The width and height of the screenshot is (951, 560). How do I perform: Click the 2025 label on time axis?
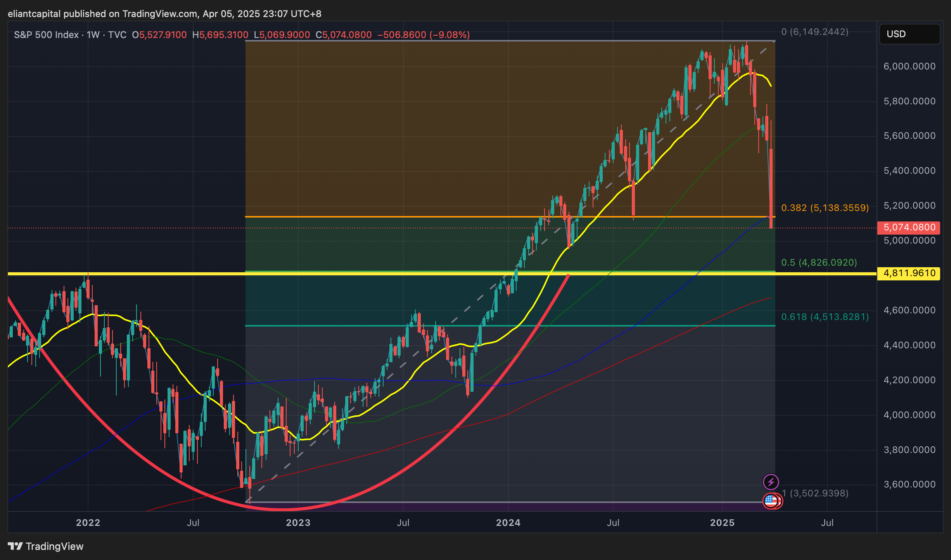tap(722, 522)
